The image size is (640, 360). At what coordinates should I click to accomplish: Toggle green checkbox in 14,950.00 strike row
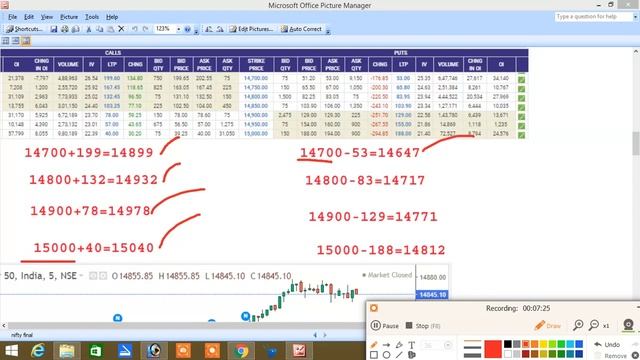pyautogui.click(x=521, y=126)
